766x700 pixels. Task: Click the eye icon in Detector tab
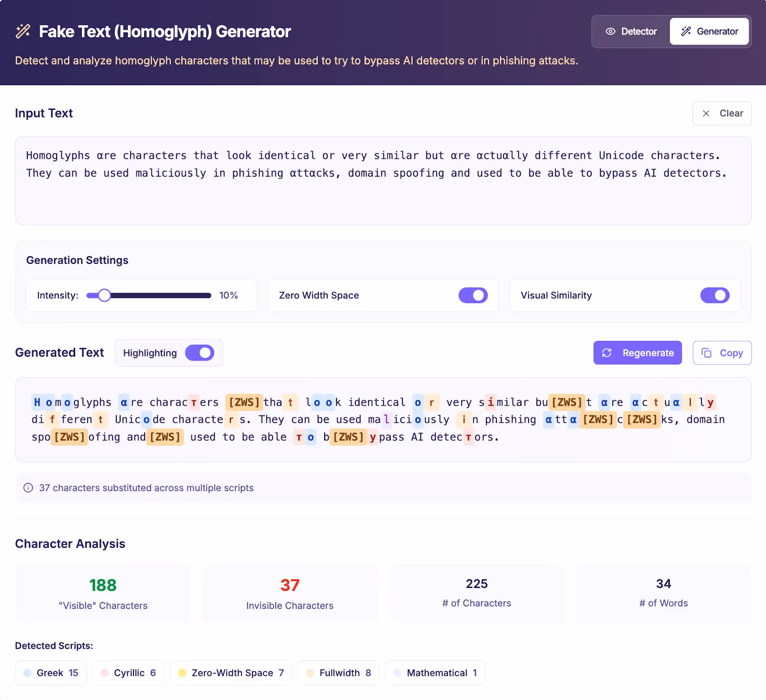click(610, 31)
